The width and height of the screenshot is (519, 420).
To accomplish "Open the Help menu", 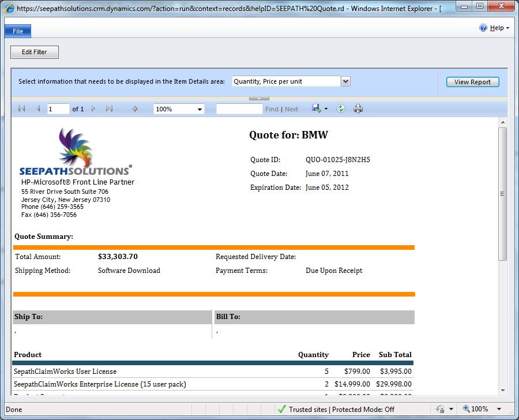I will pos(497,28).
